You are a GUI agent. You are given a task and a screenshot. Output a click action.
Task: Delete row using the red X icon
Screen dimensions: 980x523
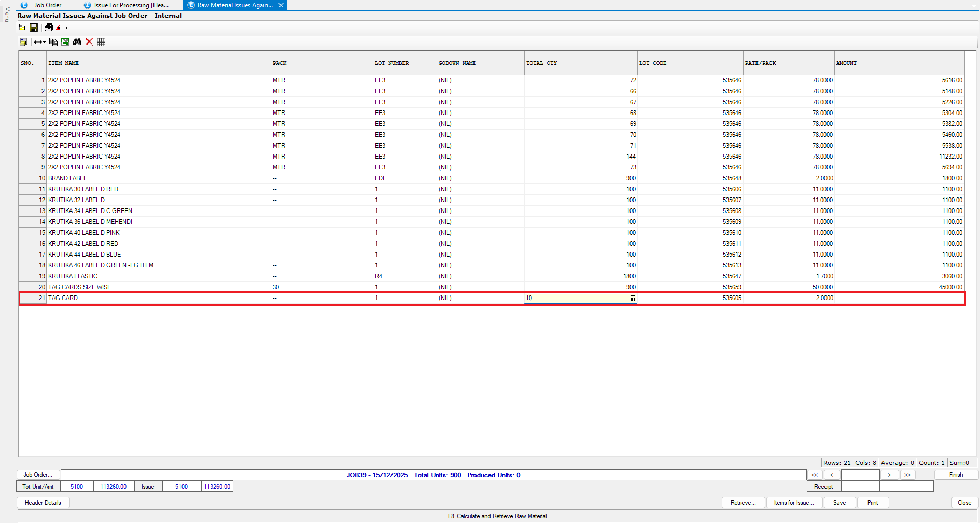(x=89, y=42)
